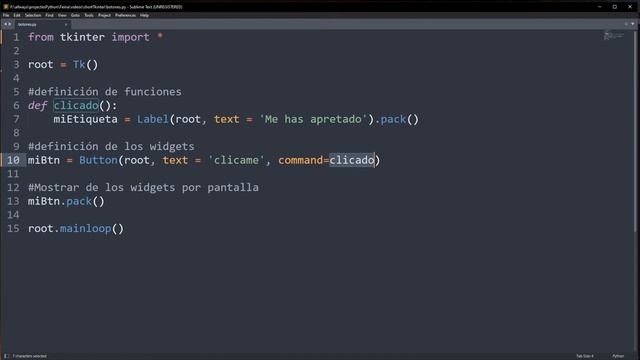Open the Selection menu
Screen dimensions: 640x360
point(33,15)
